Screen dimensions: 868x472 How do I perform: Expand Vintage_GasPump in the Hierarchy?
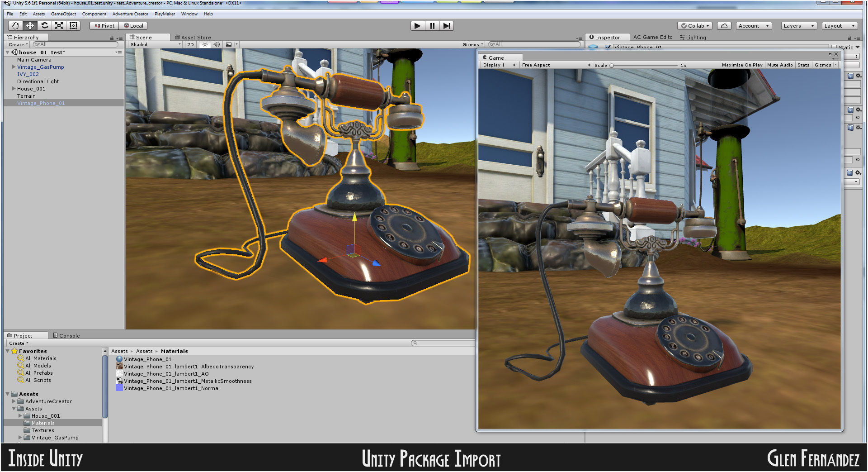pyautogui.click(x=14, y=67)
